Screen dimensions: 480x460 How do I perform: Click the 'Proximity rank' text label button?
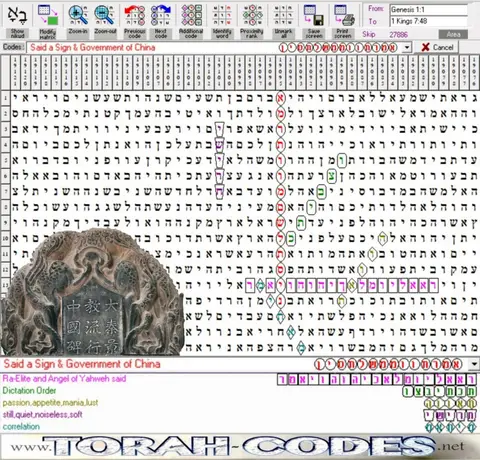tap(252, 34)
